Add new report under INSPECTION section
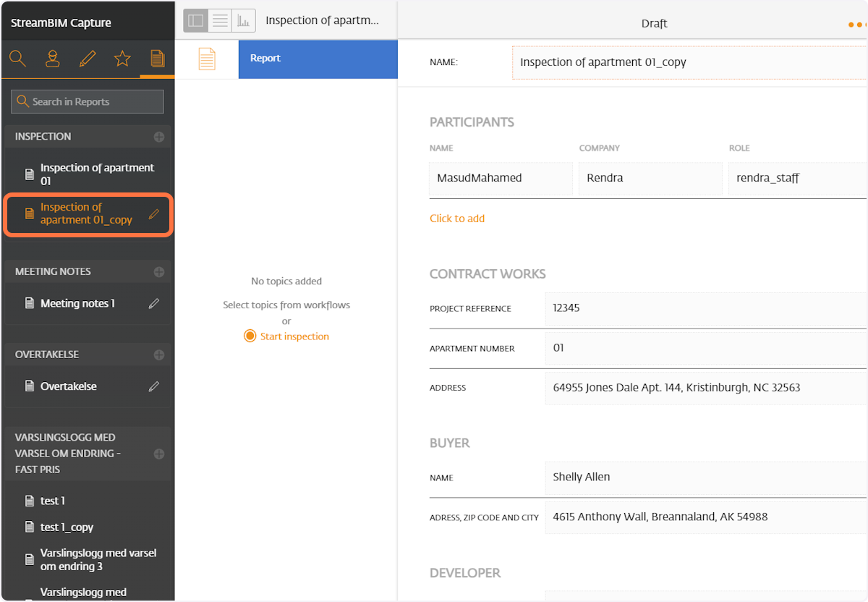The height and width of the screenshot is (602, 868). click(159, 137)
